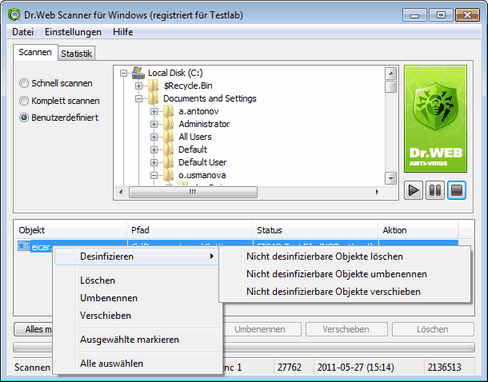Select Nicht desinfizierbare Objekte verschieben
The image size is (488, 382).
tap(345, 292)
